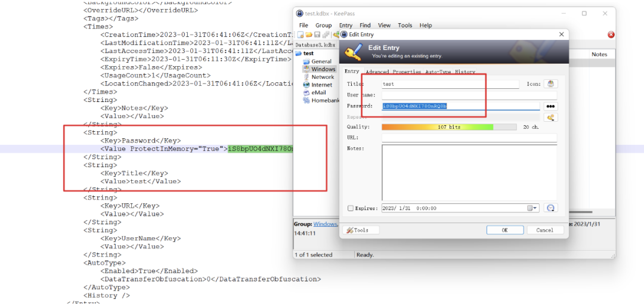Click the Save database floppy icon in KeePass toolbar
Screen dimensions: 644x306
pyautogui.click(x=317, y=35)
